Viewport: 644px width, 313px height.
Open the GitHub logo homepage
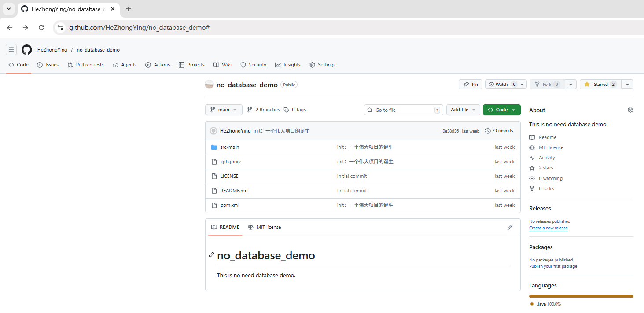tap(27, 50)
